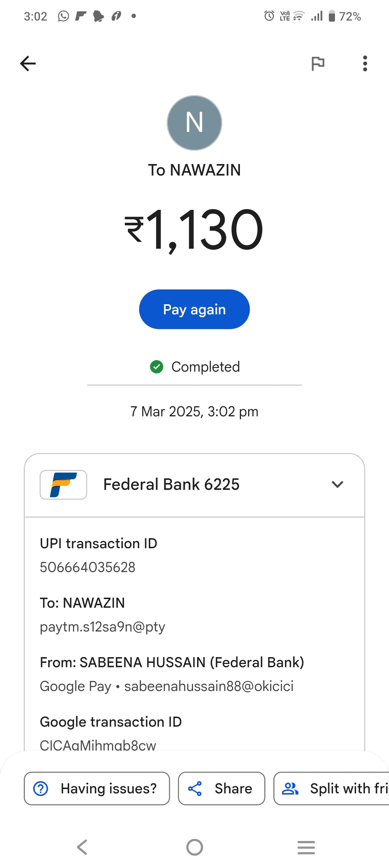Tap the back arrow icon

[x=28, y=63]
